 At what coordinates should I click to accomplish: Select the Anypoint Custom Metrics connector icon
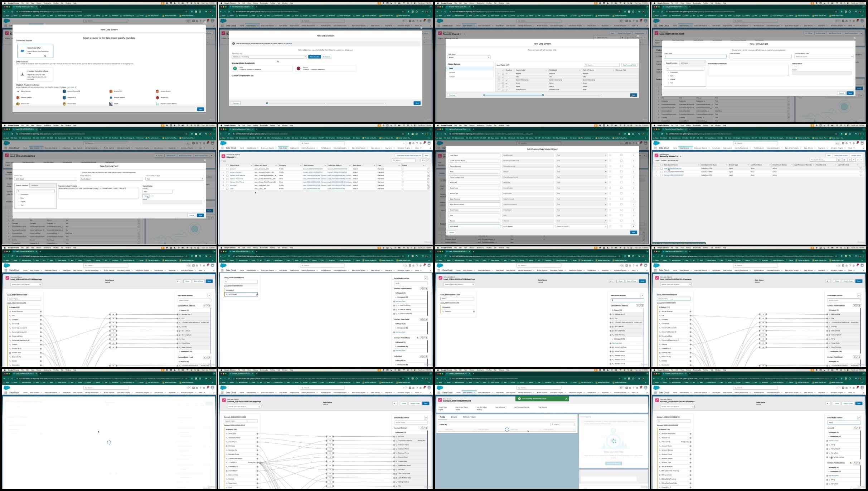[x=157, y=104]
